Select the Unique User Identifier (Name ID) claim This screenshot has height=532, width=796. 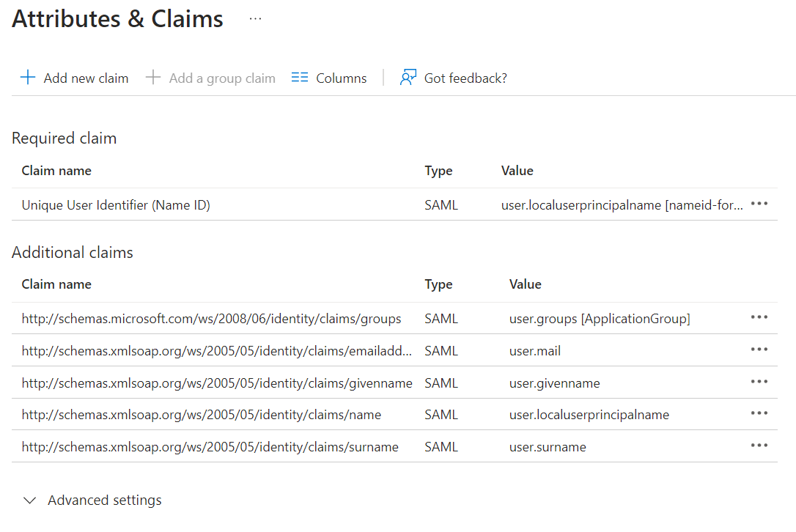coord(116,205)
